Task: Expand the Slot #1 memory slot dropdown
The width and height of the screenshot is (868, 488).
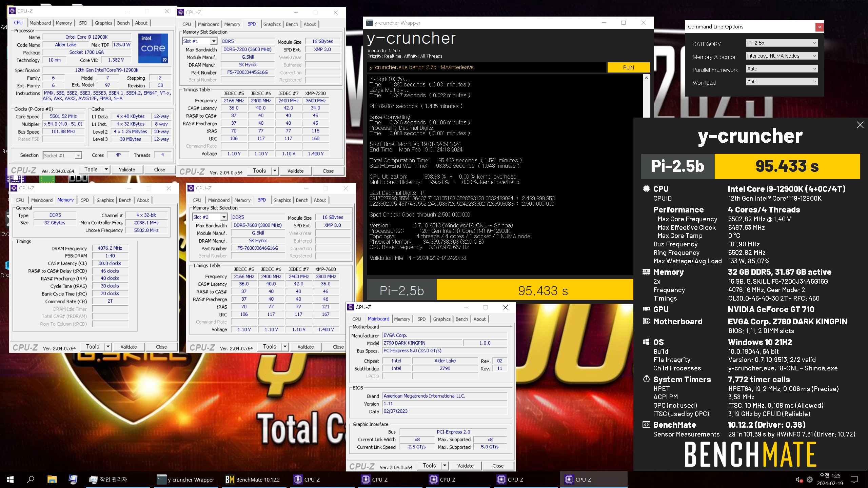Action: [213, 41]
